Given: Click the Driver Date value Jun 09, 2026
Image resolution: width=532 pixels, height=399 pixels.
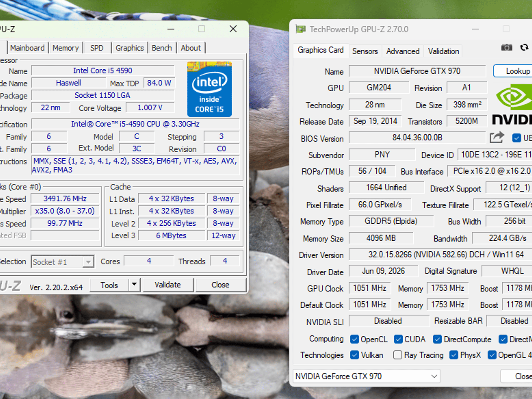Looking at the screenshot, I should click(x=383, y=271).
